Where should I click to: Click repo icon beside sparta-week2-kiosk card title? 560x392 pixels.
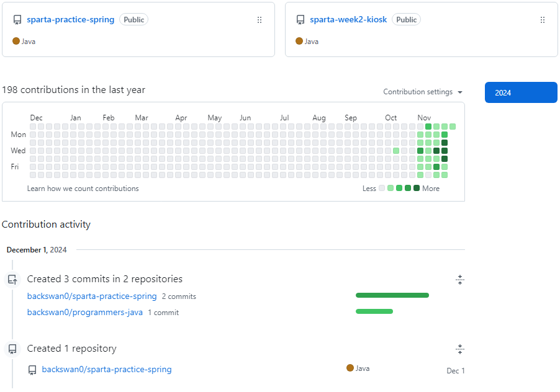pos(300,20)
